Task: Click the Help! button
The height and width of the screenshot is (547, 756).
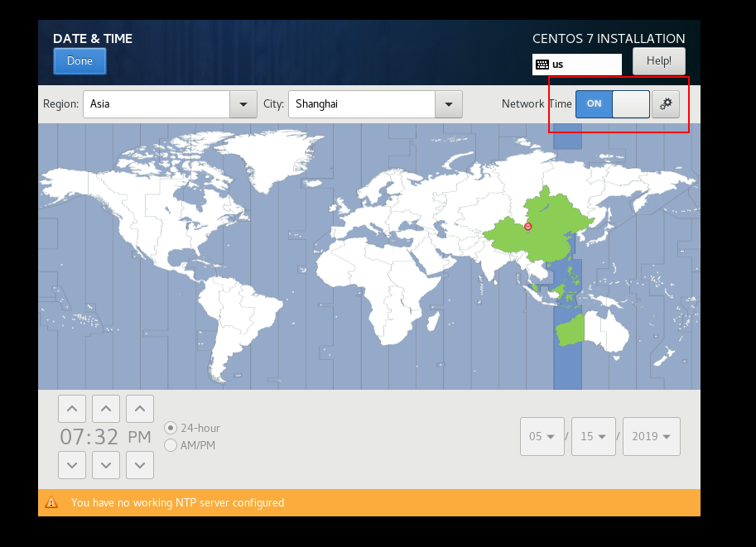Action: pos(658,61)
